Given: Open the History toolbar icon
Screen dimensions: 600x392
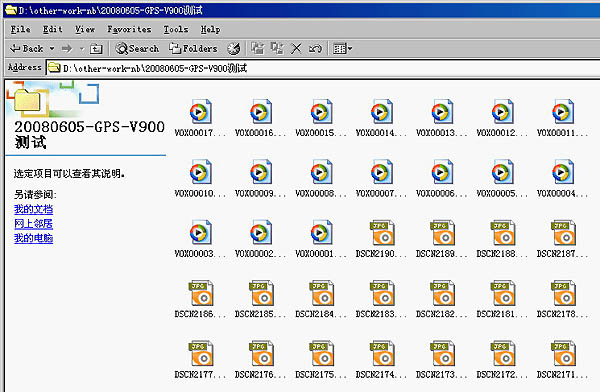Looking at the screenshot, I should [x=234, y=49].
